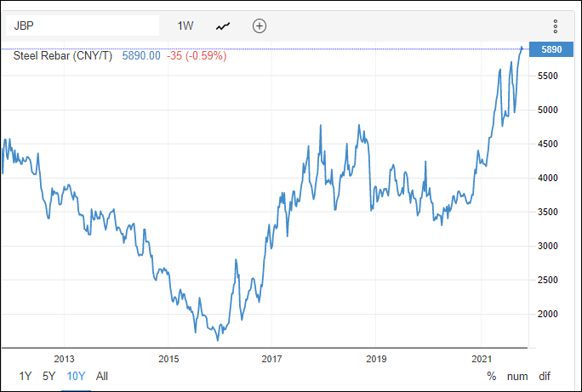
Task: Switch to the 5Y time range
Action: tap(49, 376)
